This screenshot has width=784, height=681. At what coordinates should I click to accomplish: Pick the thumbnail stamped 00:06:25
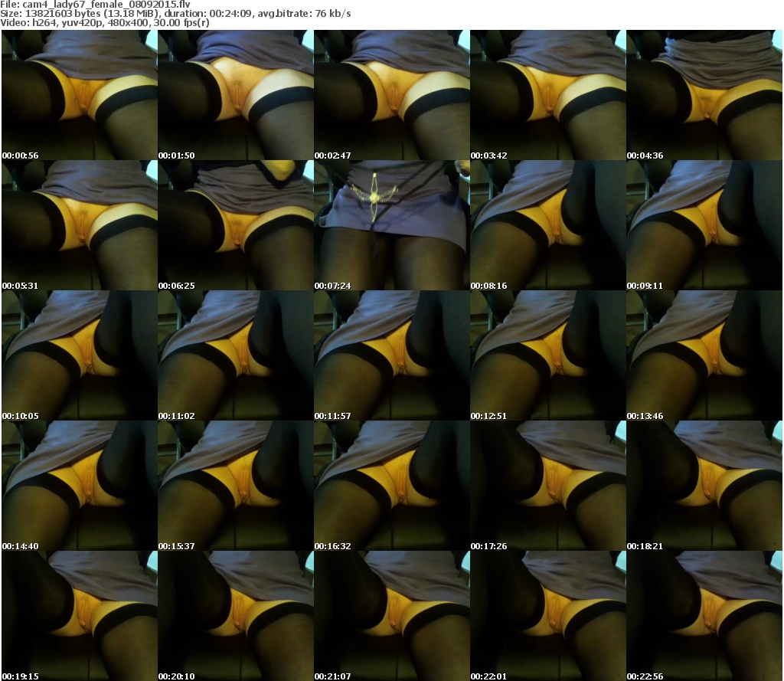pyautogui.click(x=236, y=225)
